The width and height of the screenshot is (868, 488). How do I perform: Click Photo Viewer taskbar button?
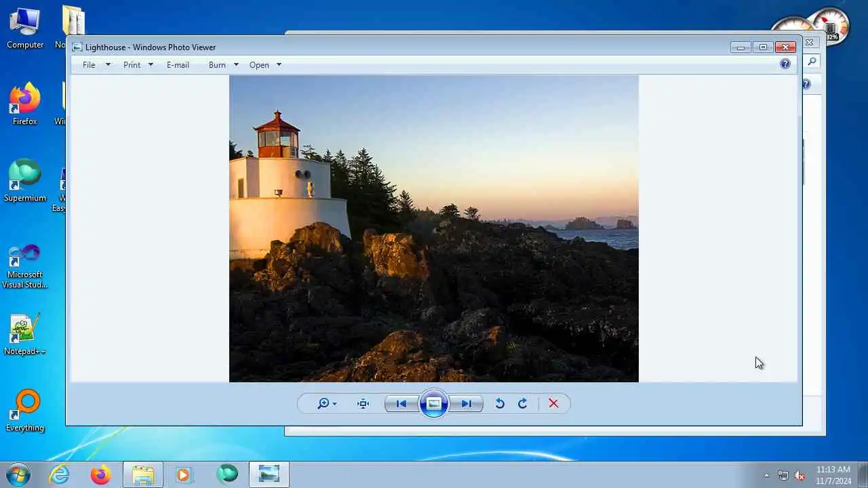(269, 474)
